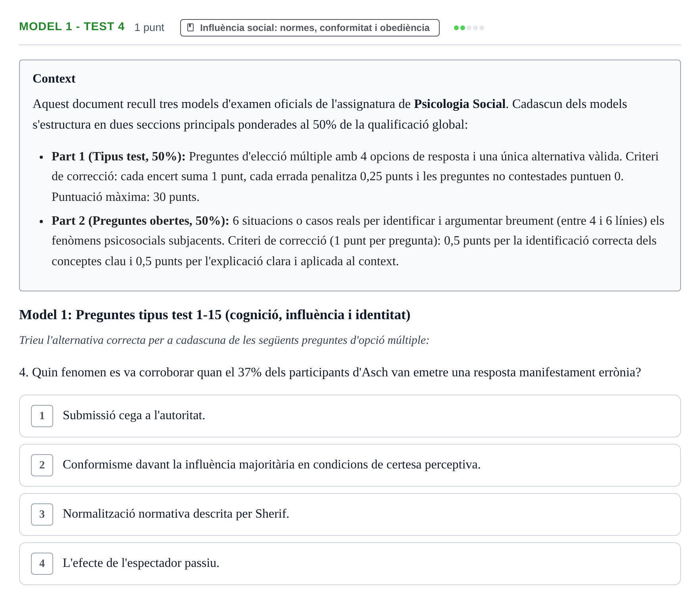Open the 'Influència social: normes, conformitat i obediència' tag
The width and height of the screenshot is (700, 605).
(x=310, y=28)
